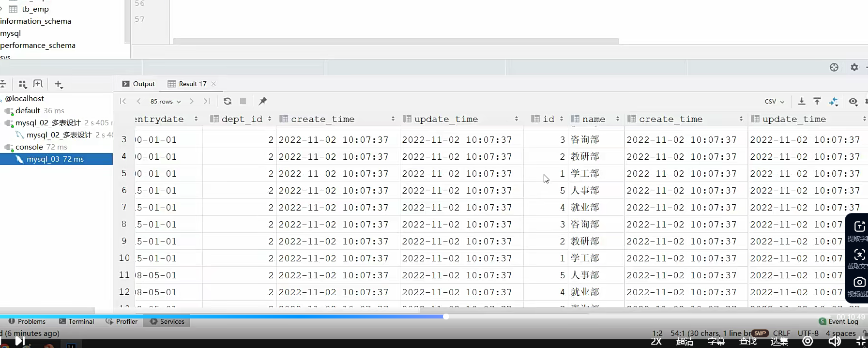Click the 4 spaces indent indicator
This screenshot has width=868, height=348.
coord(841,333)
